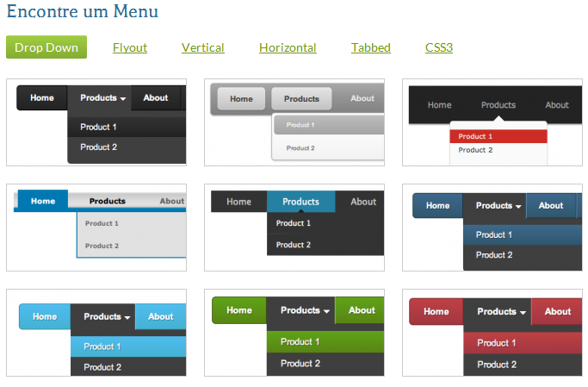Viewport: 588px width, 387px height.
Task: Open the black bar menu with red highlight
Action: point(492,122)
